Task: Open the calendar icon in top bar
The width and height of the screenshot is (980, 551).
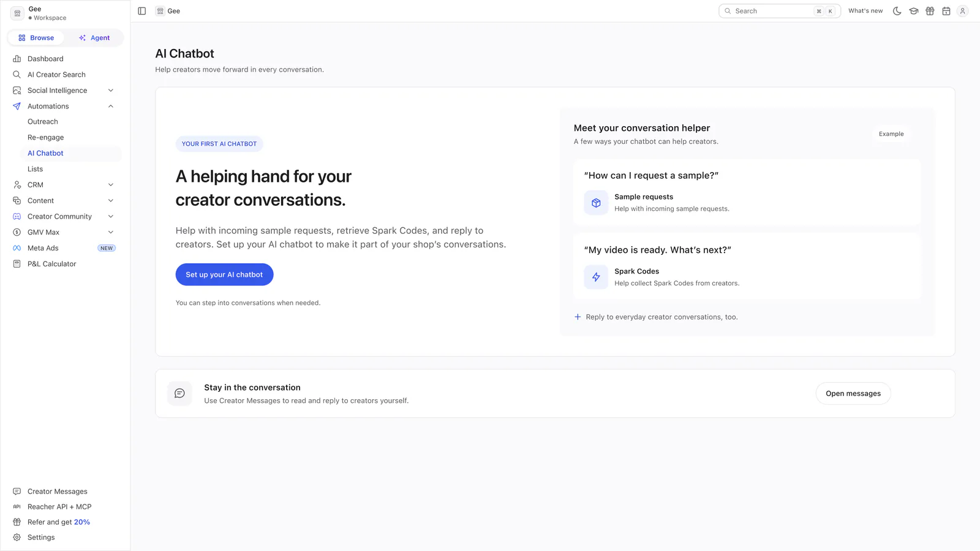Action: (946, 11)
